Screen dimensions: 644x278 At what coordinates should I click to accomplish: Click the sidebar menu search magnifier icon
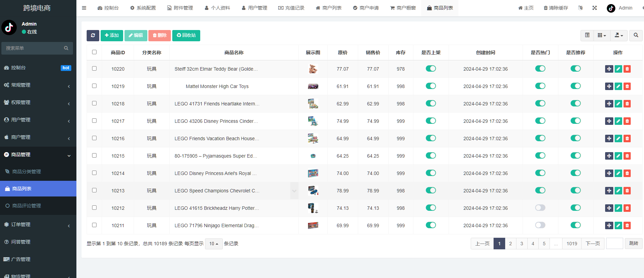[66, 48]
